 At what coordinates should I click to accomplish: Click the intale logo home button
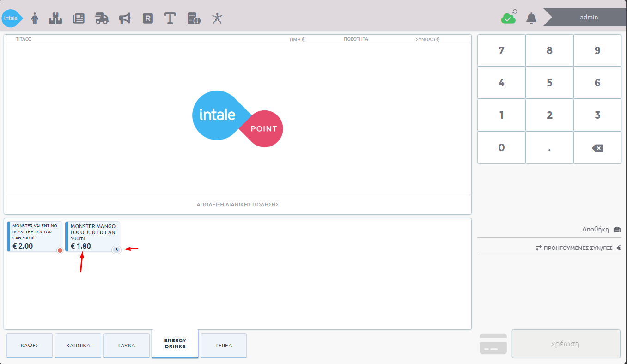tap(12, 18)
